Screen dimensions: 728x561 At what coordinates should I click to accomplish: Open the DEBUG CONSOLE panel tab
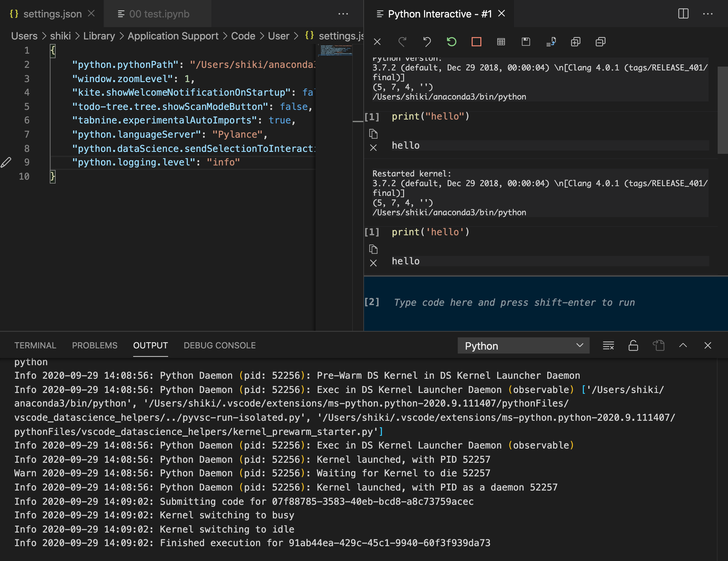click(x=219, y=345)
